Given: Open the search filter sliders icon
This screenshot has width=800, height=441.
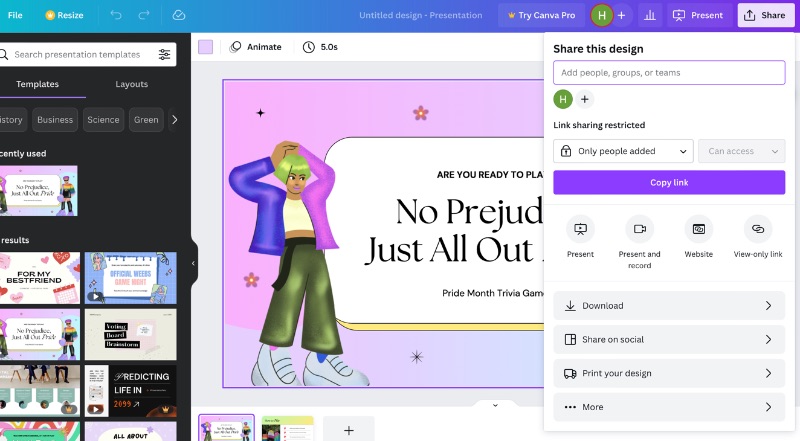Looking at the screenshot, I should click(x=164, y=54).
